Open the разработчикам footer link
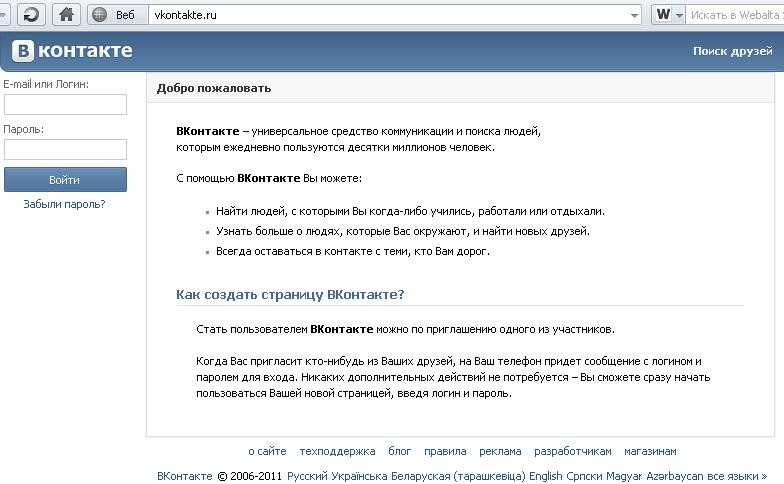The width and height of the screenshot is (784, 484). point(572,452)
